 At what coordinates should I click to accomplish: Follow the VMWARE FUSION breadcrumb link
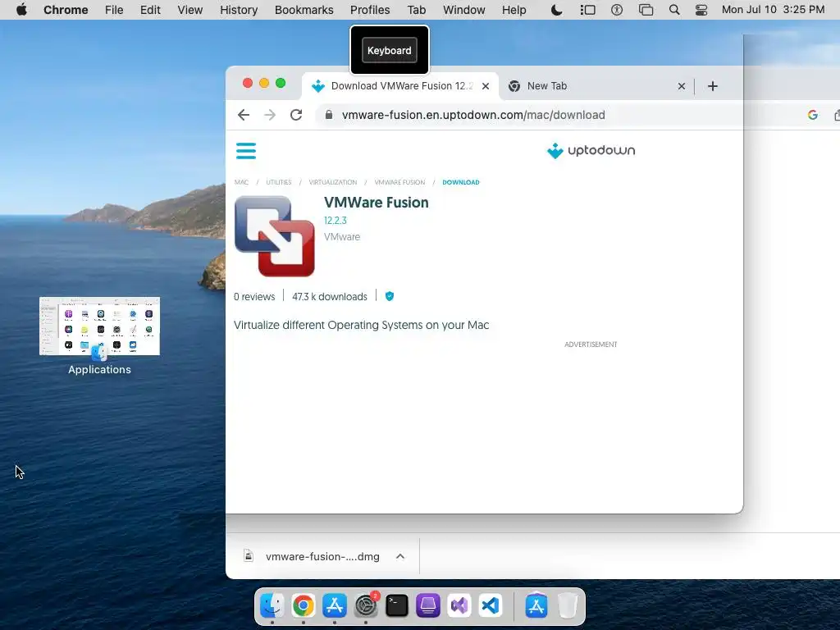coord(399,182)
